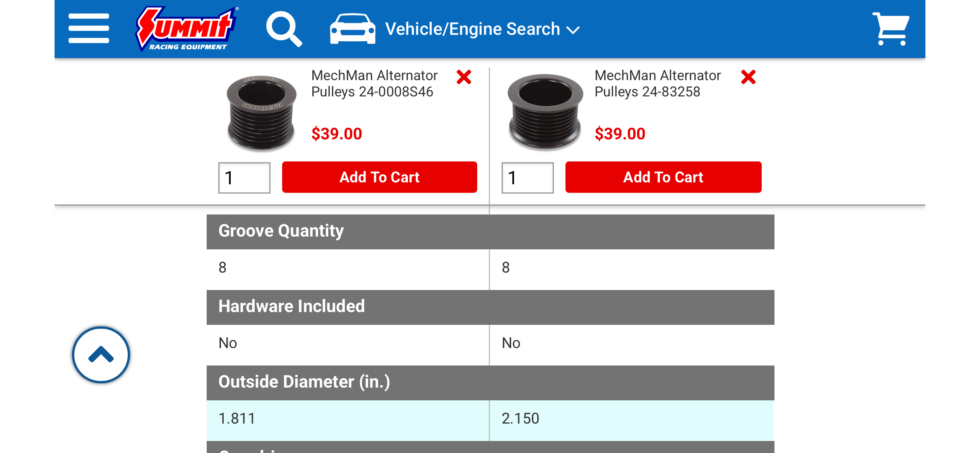The width and height of the screenshot is (980, 453).
Task: Click the back-to-top arrow button
Action: point(101,355)
